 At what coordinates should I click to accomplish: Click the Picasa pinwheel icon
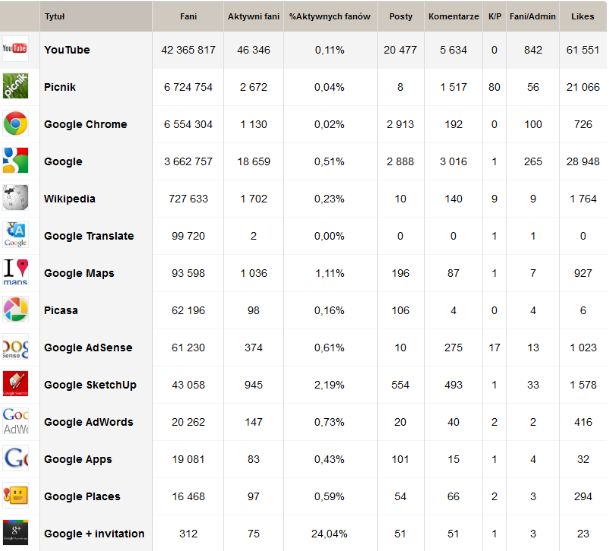pyautogui.click(x=15, y=310)
